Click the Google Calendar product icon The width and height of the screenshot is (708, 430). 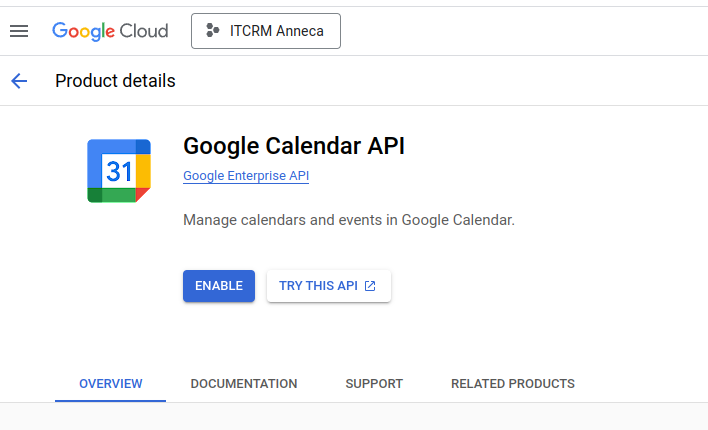[119, 171]
